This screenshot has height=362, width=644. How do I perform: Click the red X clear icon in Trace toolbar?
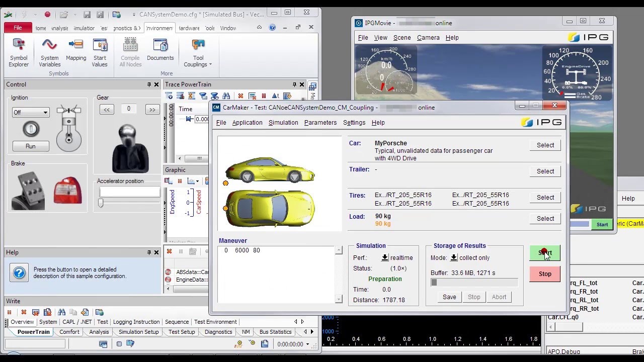[x=240, y=96]
